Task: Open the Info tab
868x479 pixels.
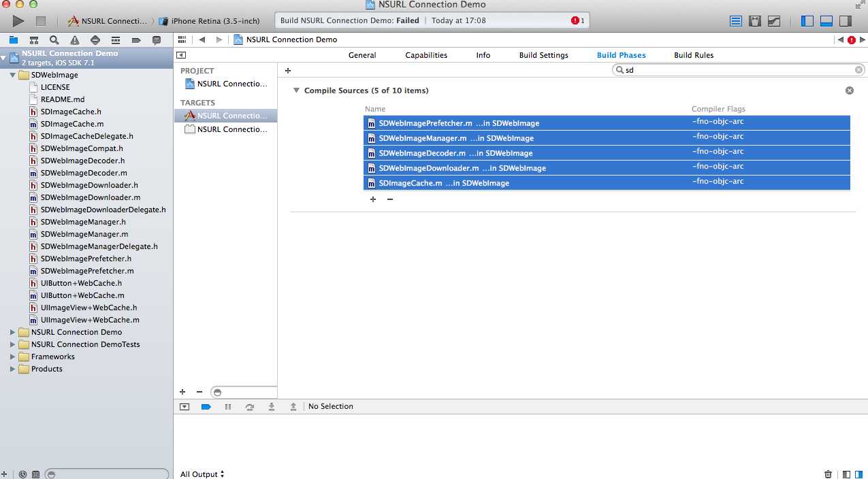Action: coord(483,55)
